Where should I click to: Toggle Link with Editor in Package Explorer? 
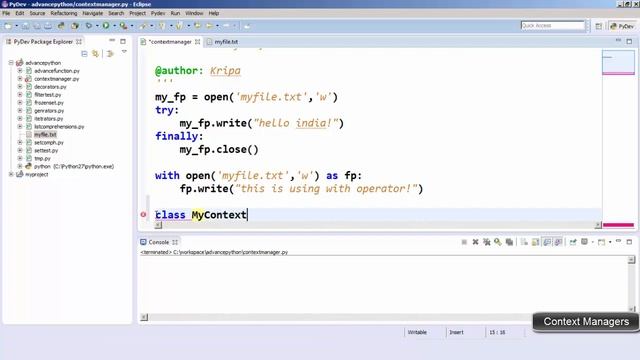[x=96, y=54]
